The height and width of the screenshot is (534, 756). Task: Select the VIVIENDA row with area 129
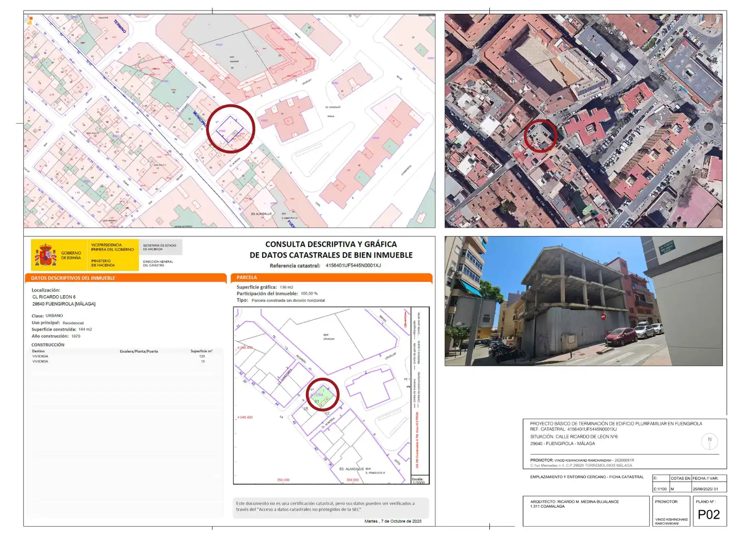119,356
